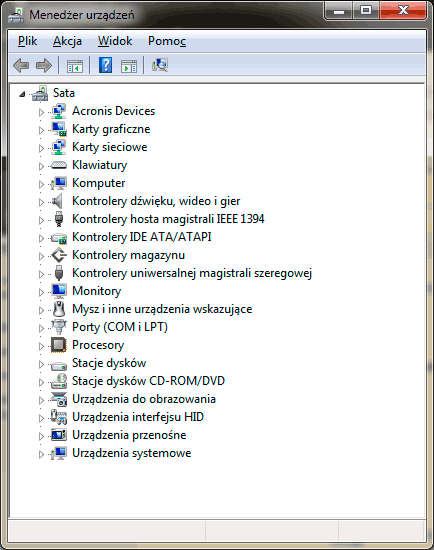The width and height of the screenshot is (434, 550).
Task: Click the Forward arrow toolbar icon
Action: 44,65
